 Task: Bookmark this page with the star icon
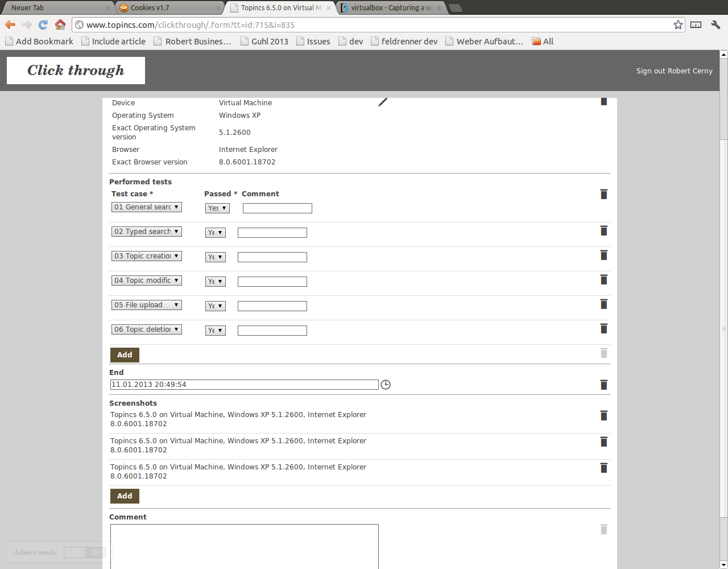tap(678, 24)
